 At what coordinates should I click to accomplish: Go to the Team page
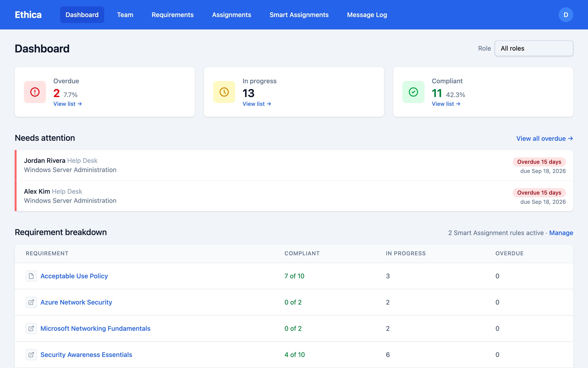click(x=125, y=15)
